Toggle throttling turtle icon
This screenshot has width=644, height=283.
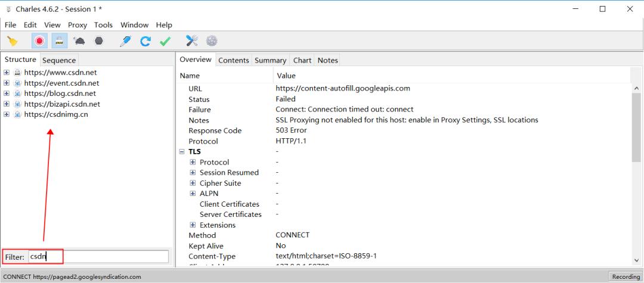(x=79, y=41)
